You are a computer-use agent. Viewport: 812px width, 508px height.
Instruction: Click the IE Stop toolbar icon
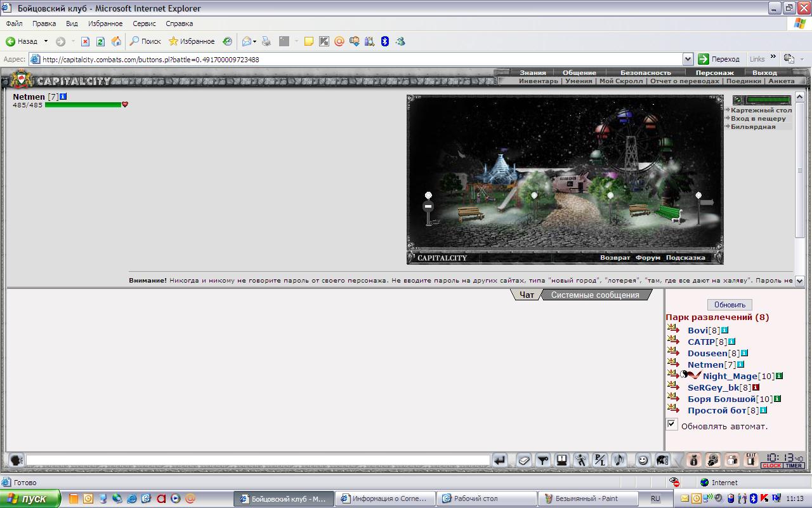tap(85, 41)
